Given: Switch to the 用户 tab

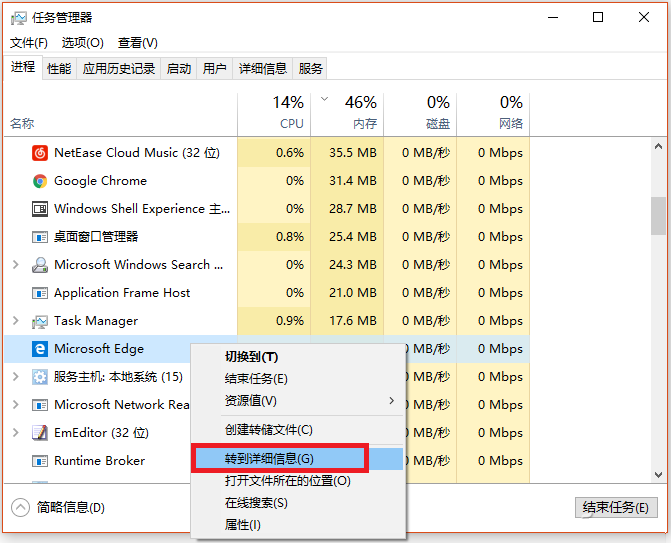Looking at the screenshot, I should coord(214,68).
